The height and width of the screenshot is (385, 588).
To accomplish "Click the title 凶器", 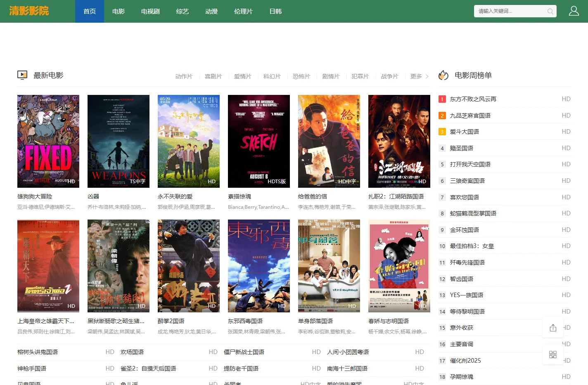I will point(93,196).
